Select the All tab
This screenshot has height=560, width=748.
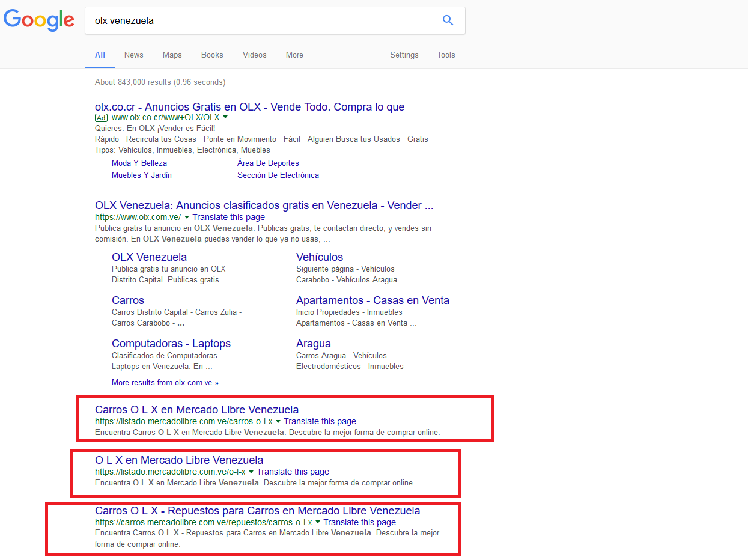(100, 55)
